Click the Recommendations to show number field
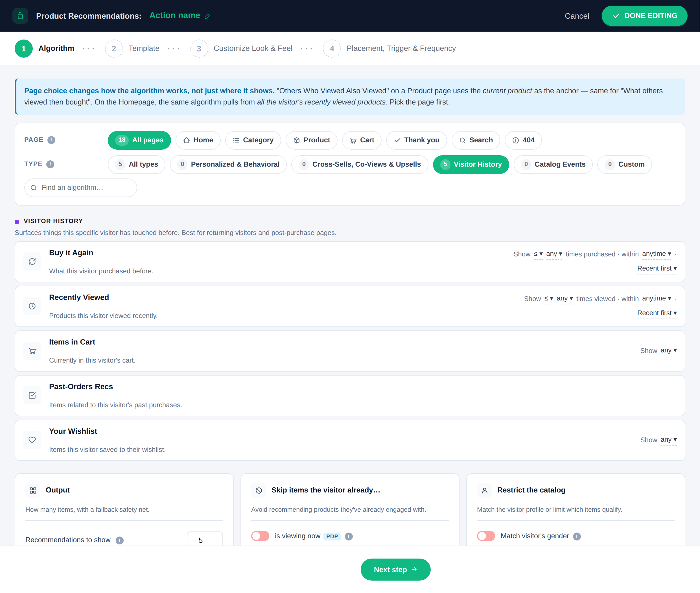 (x=205, y=539)
